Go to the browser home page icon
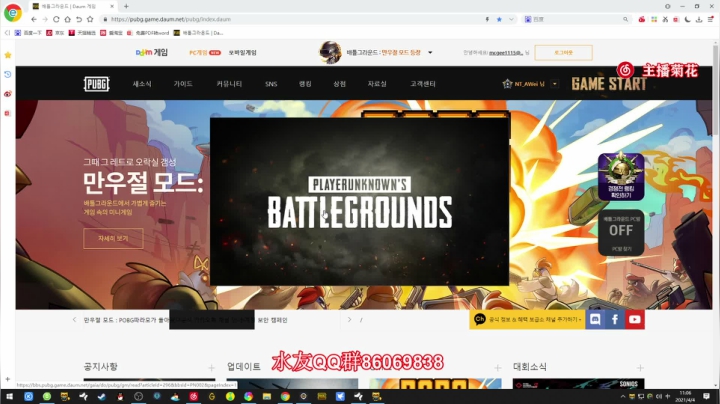720x404 pixels. click(68, 19)
